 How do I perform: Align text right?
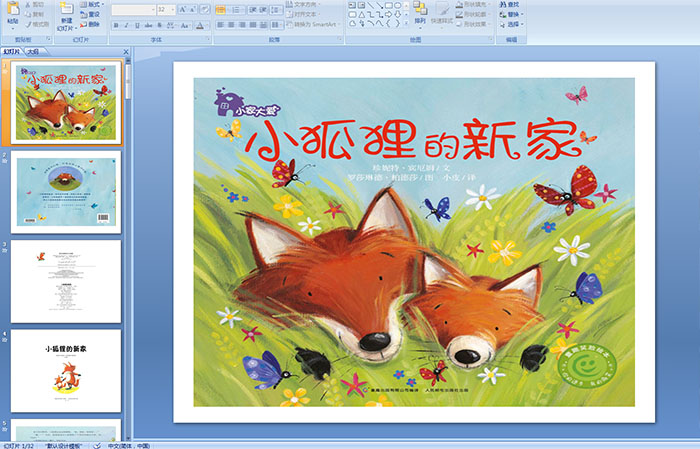242,25
